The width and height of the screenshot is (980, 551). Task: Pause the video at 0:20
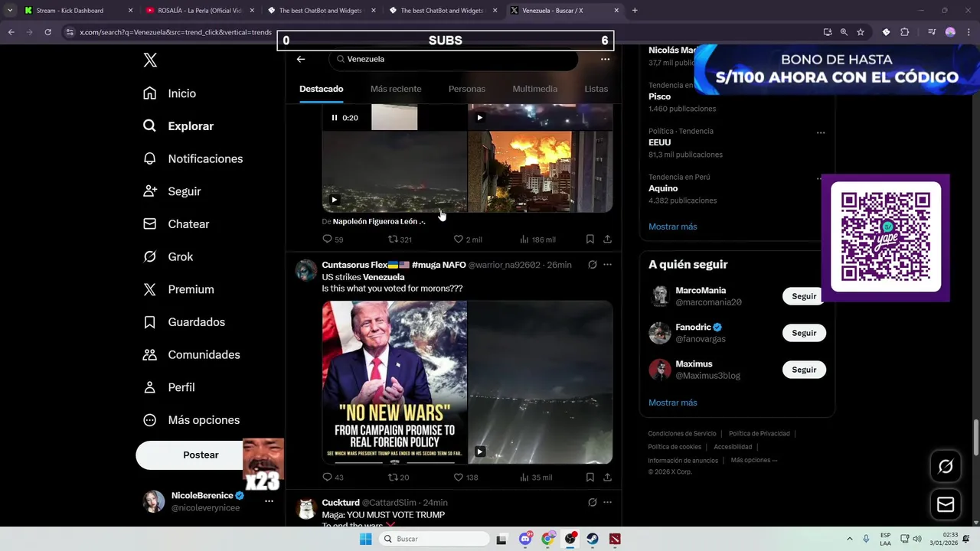tap(335, 118)
